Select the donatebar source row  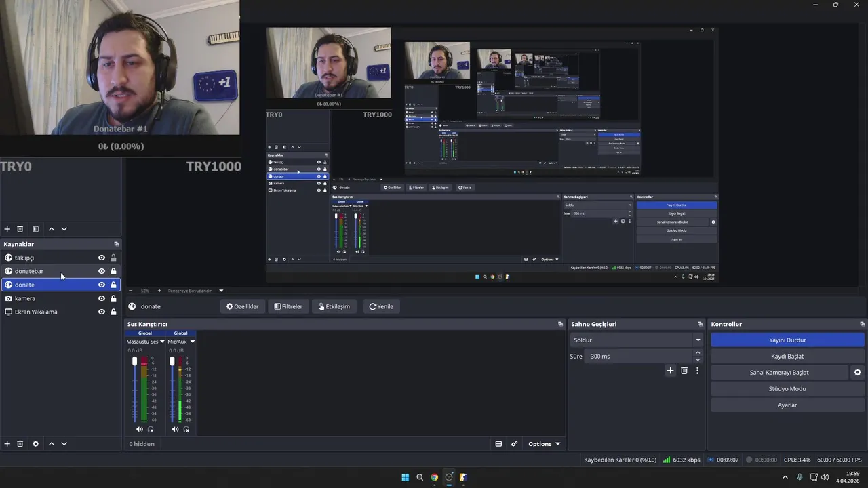tap(61, 271)
